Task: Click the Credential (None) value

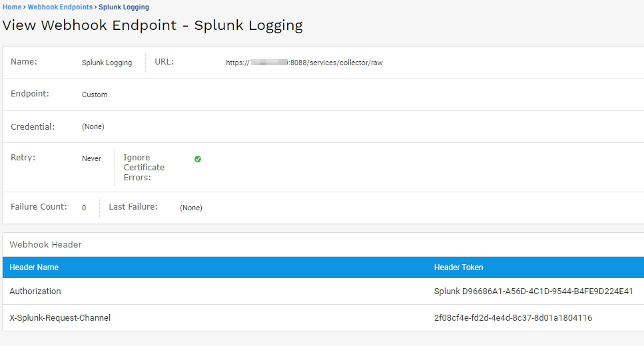Action: [x=93, y=126]
